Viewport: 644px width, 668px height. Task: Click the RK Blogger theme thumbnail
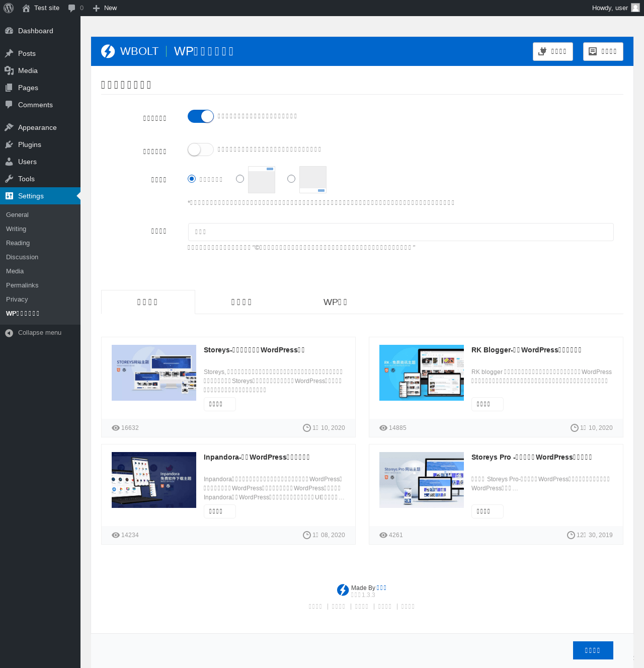point(422,373)
